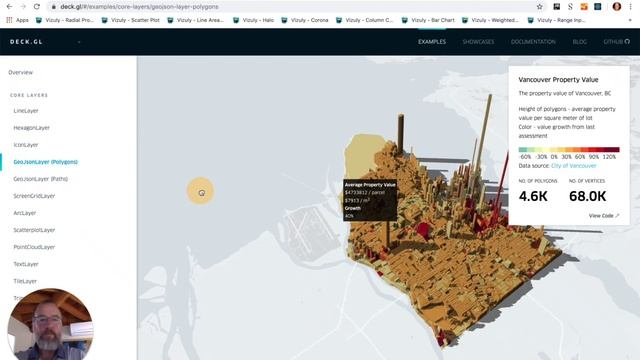Screen dimensions: 640x360
Task: Select the SHOWCASES nav tab
Action: (x=478, y=42)
